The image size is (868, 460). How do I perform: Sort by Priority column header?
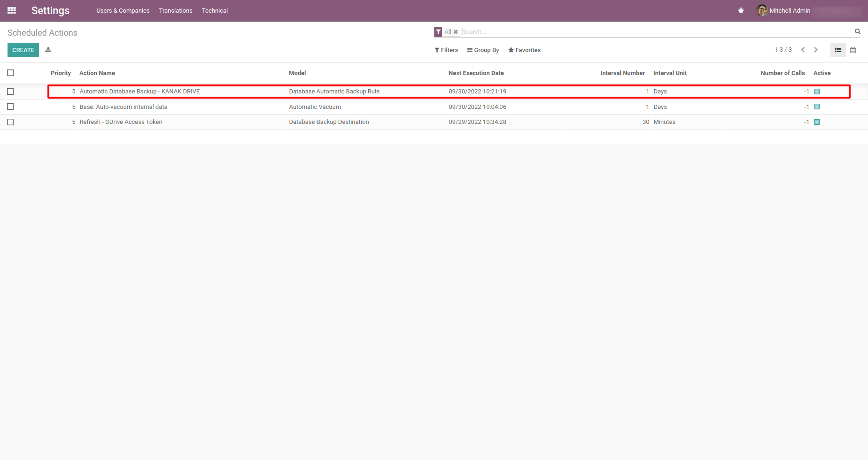coord(61,73)
